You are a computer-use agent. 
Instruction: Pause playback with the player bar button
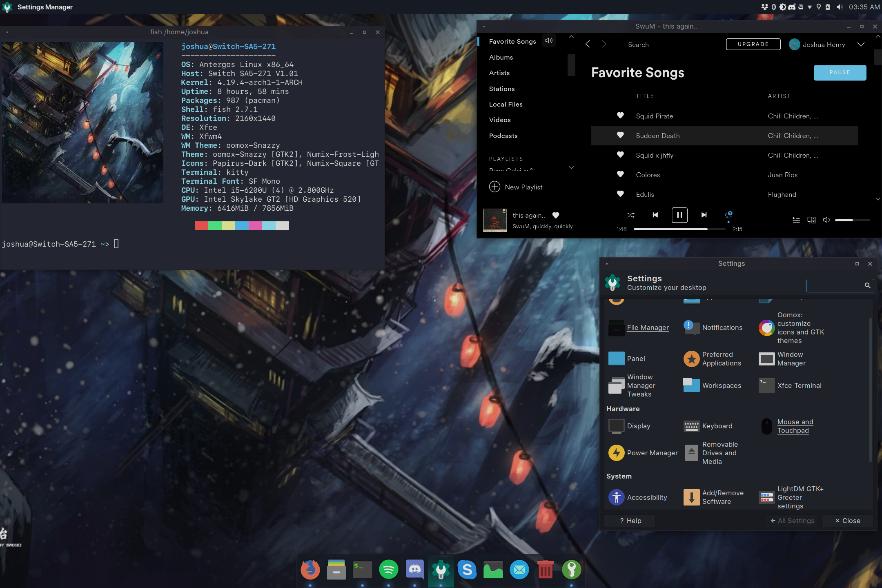click(x=679, y=215)
